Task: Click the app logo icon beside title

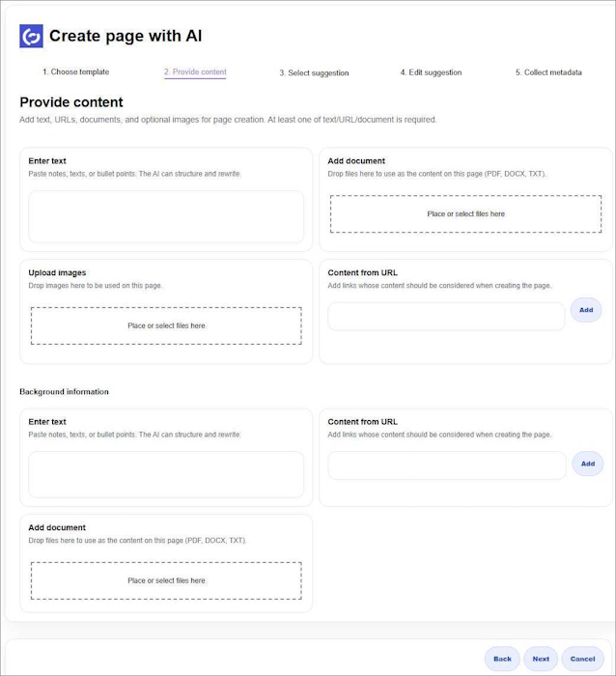Action: (31, 37)
